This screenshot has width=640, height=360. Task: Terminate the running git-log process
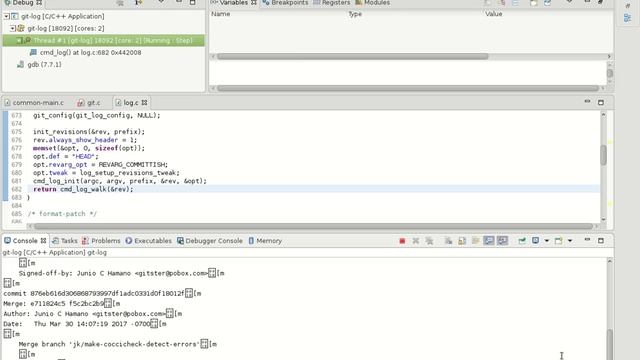[x=402, y=241]
